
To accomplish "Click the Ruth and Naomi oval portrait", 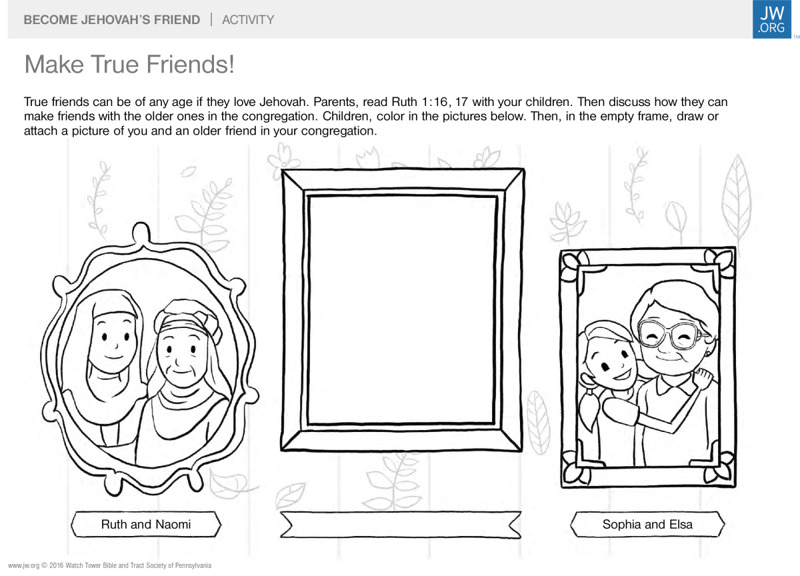I will coord(149,359).
